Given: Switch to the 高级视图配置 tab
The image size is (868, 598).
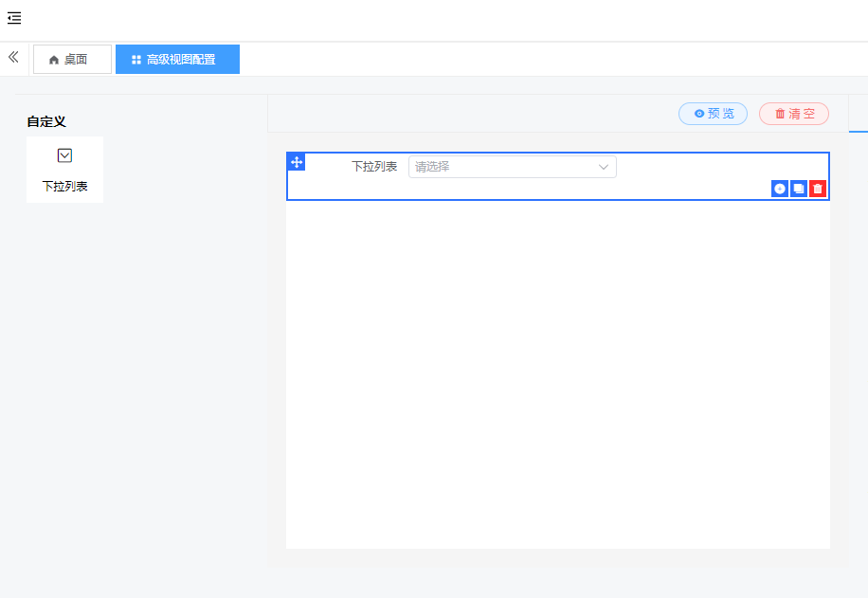Looking at the screenshot, I should (x=178, y=60).
